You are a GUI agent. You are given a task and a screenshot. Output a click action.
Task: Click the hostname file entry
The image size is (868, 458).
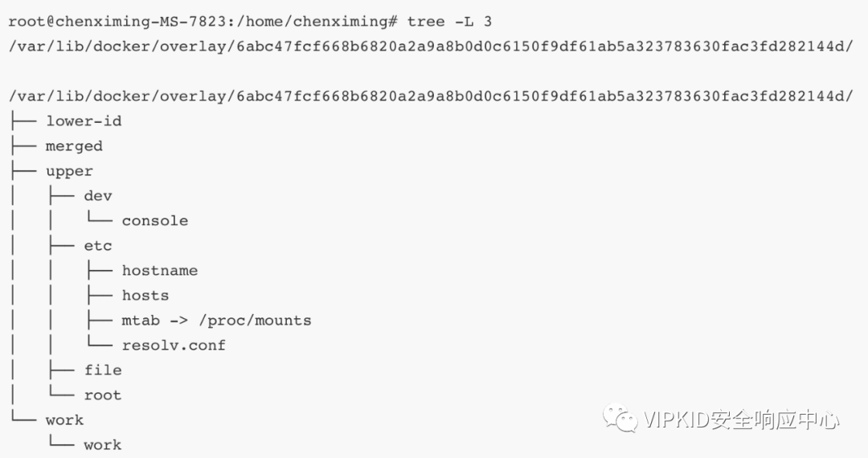160,271
